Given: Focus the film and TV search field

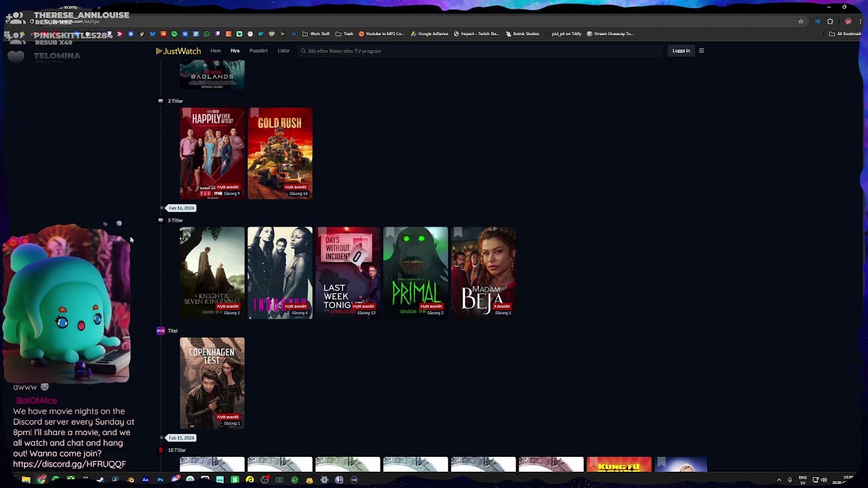Looking at the screenshot, I should tap(480, 51).
